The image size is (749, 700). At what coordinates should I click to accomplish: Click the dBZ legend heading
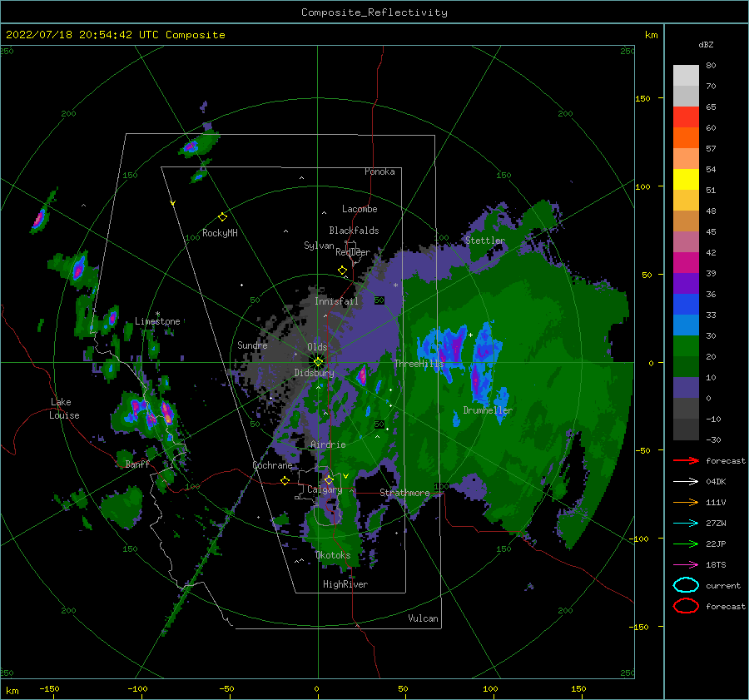(706, 44)
